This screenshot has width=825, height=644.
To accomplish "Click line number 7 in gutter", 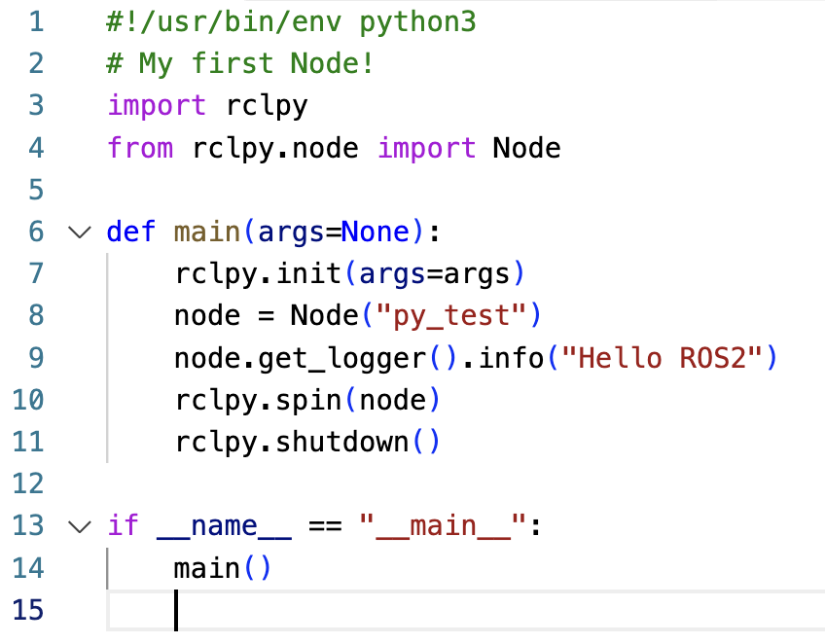I will [36, 273].
